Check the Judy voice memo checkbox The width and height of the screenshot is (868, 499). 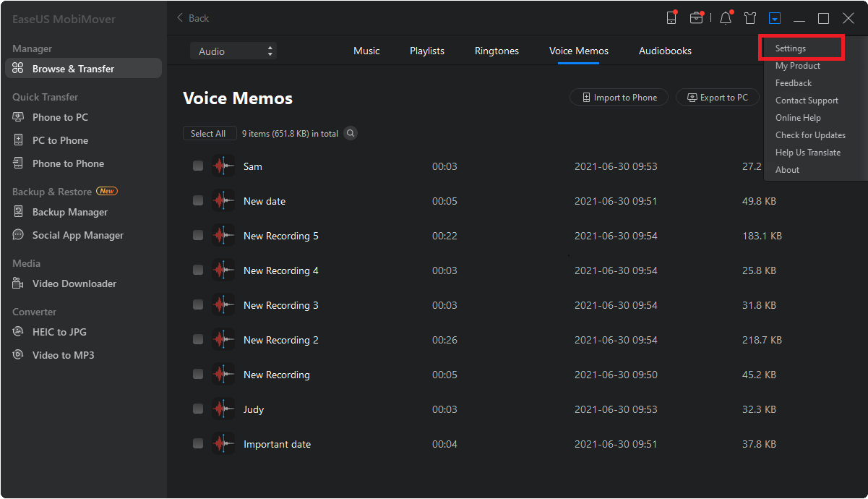point(198,409)
